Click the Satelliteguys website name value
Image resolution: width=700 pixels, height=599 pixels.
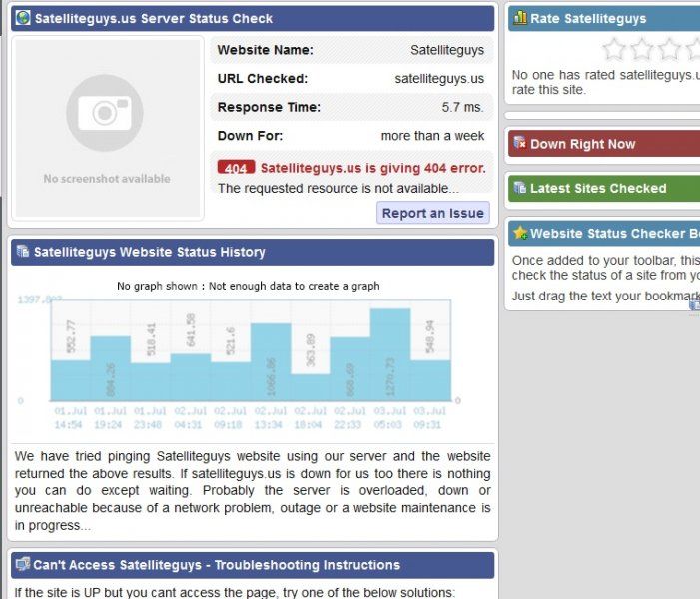click(447, 50)
